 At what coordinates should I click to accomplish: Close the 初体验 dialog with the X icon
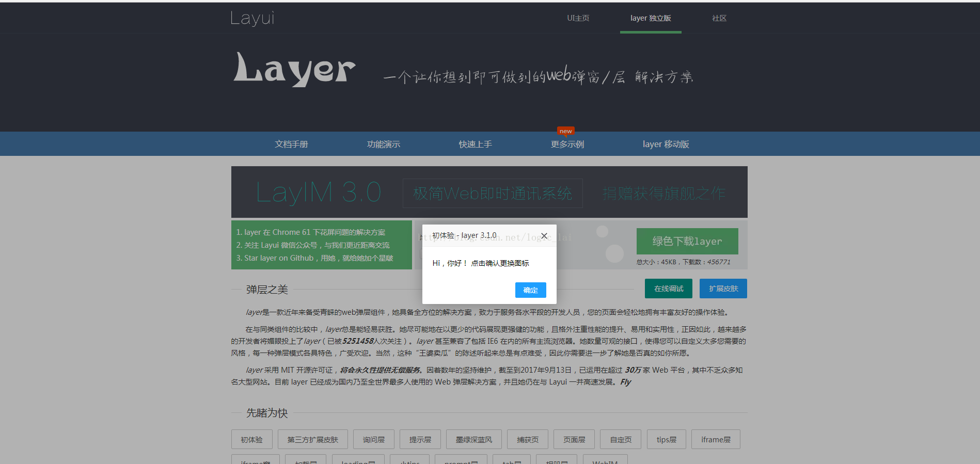(x=544, y=236)
